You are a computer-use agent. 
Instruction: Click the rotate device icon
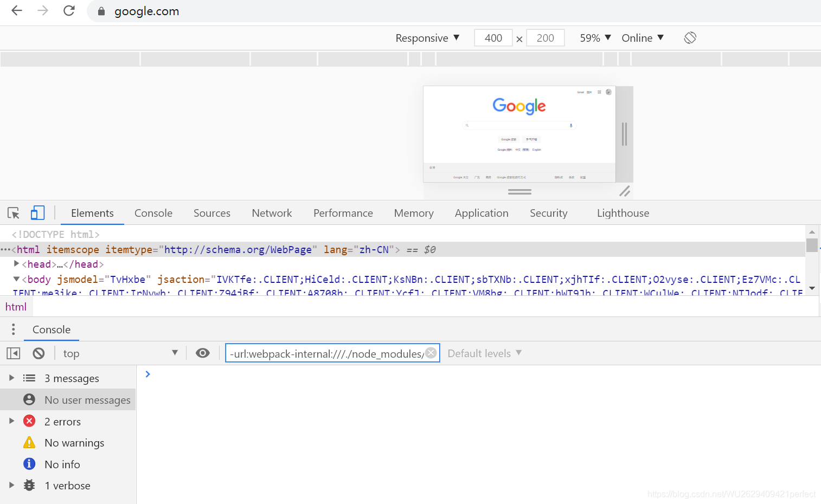click(690, 37)
